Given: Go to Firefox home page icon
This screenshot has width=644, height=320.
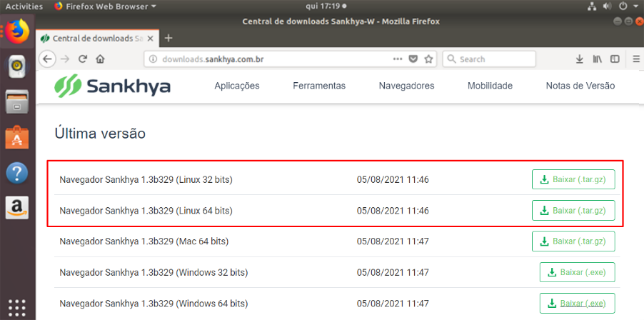Looking at the screenshot, I should coord(100,59).
